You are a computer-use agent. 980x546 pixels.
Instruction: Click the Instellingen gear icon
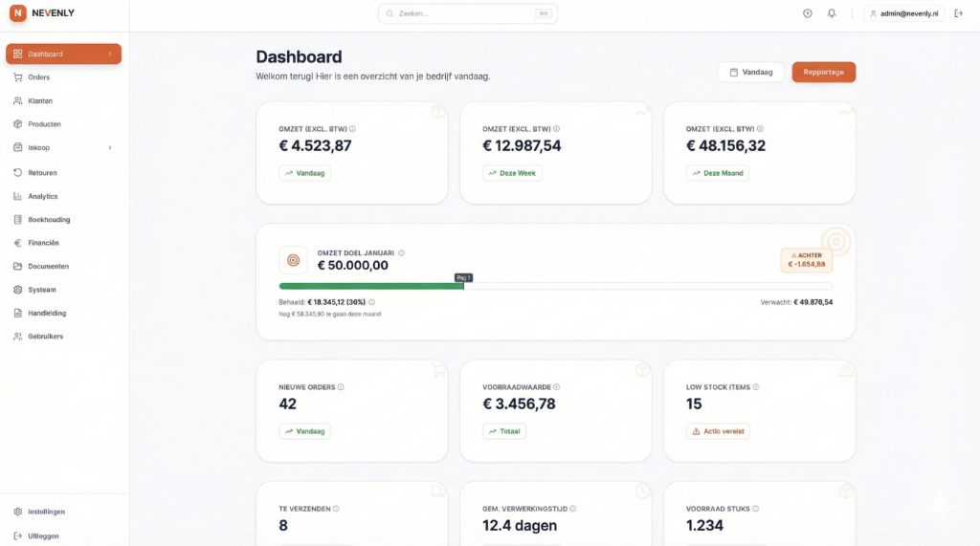17,512
